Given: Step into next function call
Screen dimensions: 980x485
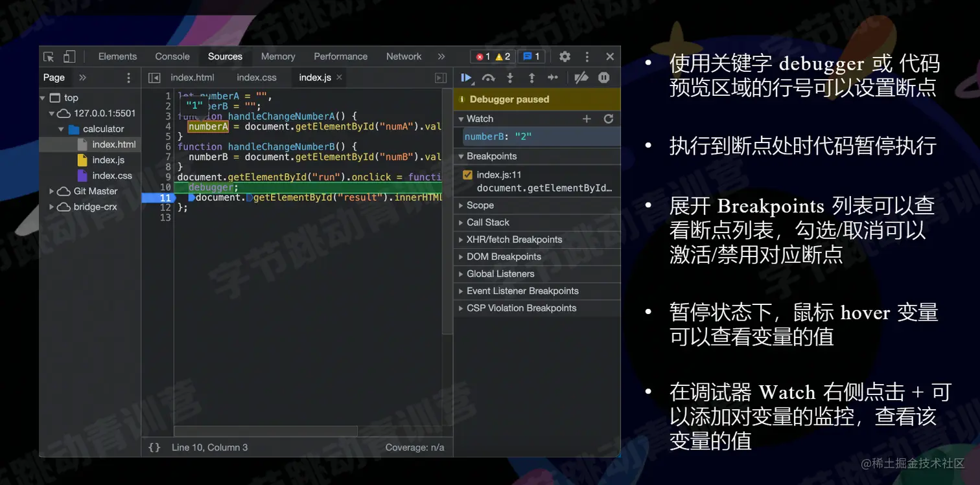Looking at the screenshot, I should [510, 78].
